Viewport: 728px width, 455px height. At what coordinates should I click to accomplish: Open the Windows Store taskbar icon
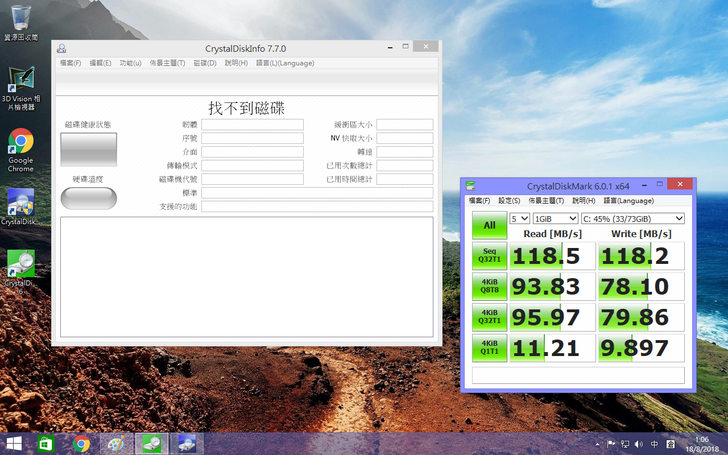tap(46, 443)
